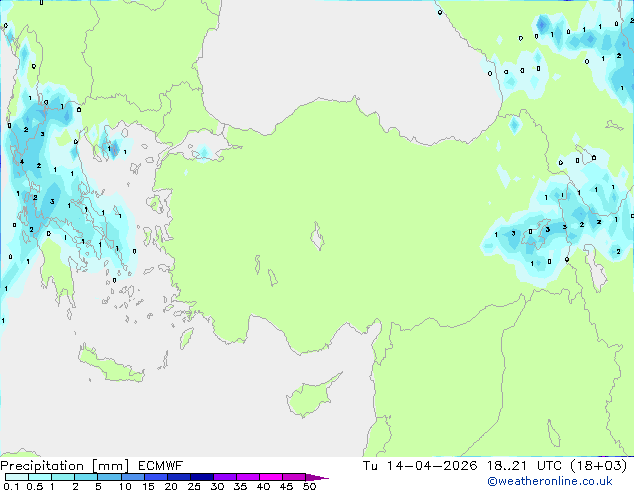Select the legend swatch between 25 and 30
This screenshot has width=634, height=490.
(201, 477)
